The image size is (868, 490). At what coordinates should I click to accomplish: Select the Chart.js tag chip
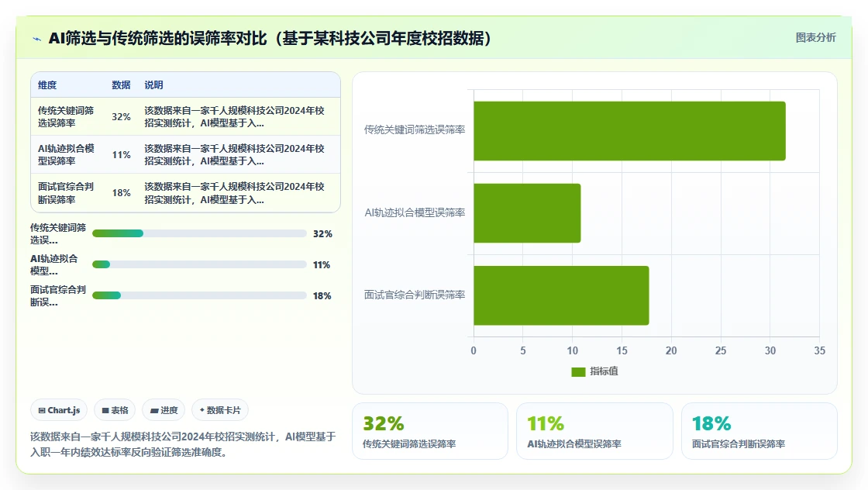(59, 410)
